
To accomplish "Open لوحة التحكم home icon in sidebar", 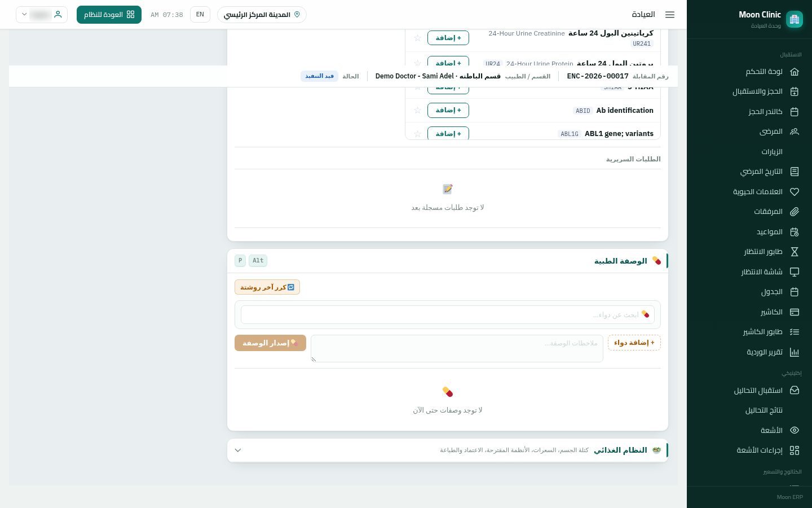I will pyautogui.click(x=795, y=72).
